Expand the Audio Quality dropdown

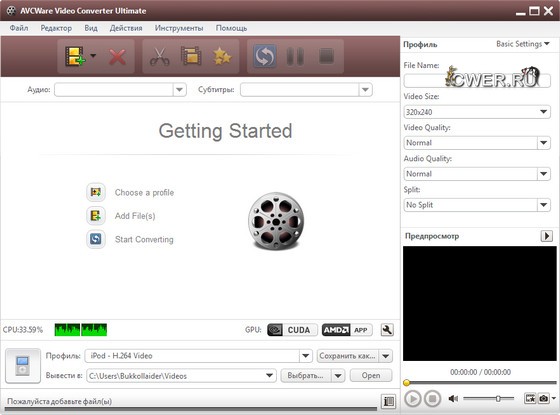pos(544,174)
